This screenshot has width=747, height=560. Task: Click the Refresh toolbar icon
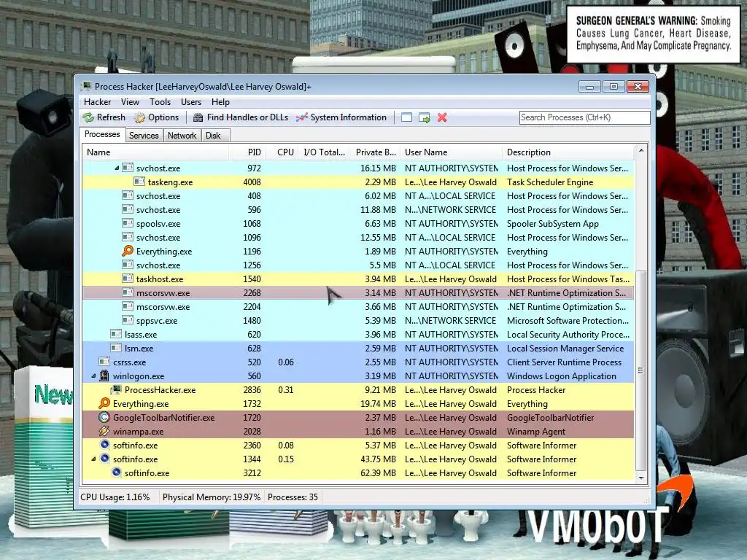(88, 117)
